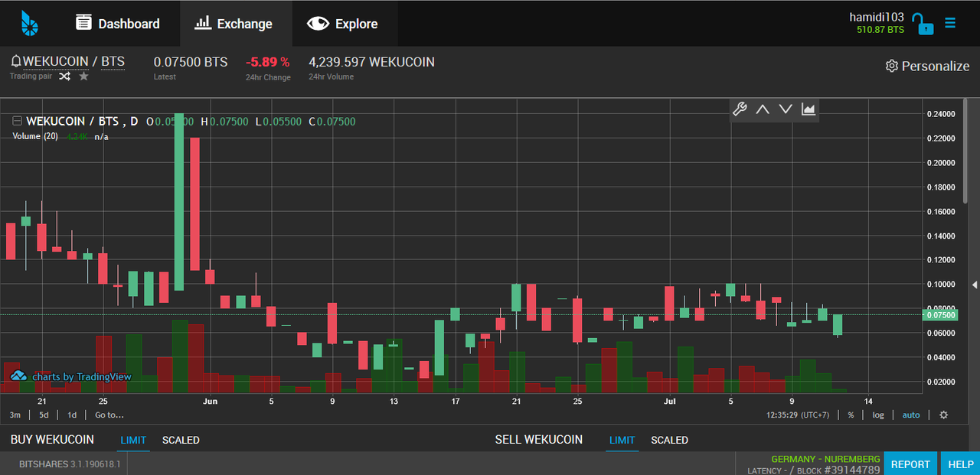
Task: Click the current price label 0.07500 on axis
Action: 940,315
